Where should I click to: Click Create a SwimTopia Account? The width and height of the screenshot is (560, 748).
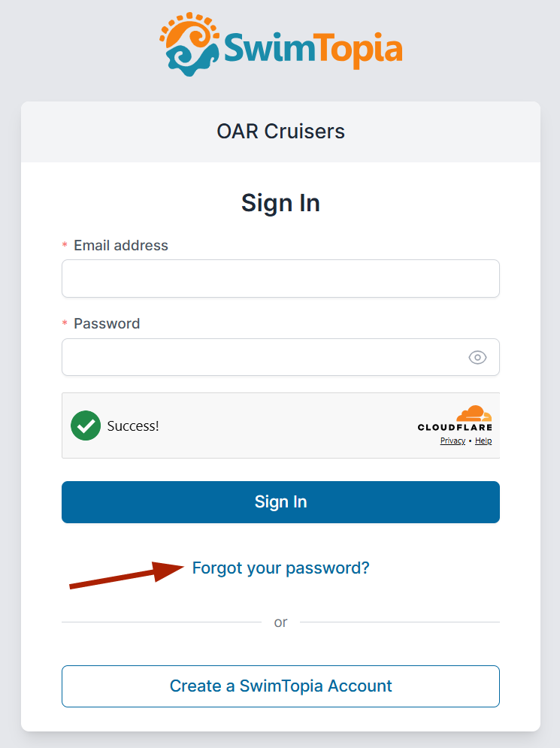coord(280,686)
